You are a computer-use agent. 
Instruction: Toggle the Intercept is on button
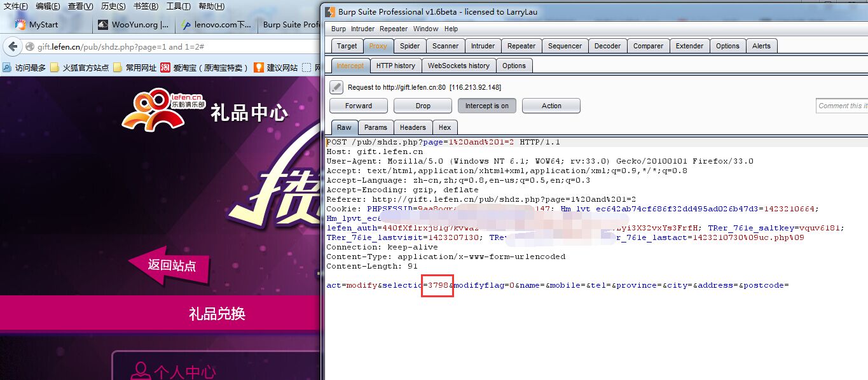(x=486, y=106)
